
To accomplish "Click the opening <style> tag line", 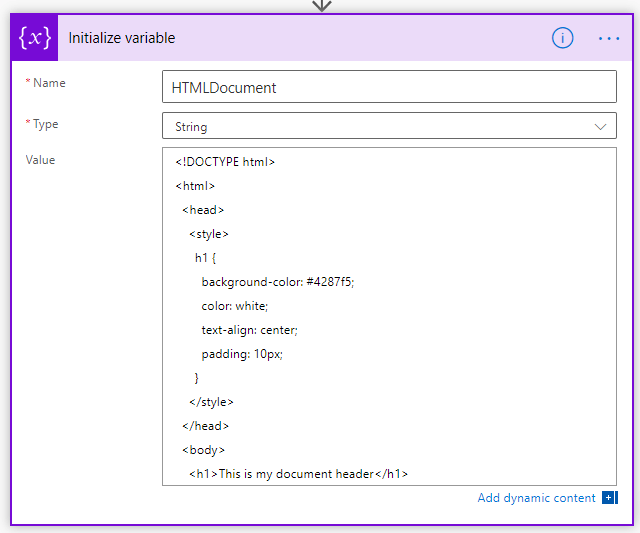I will pyautogui.click(x=209, y=234).
